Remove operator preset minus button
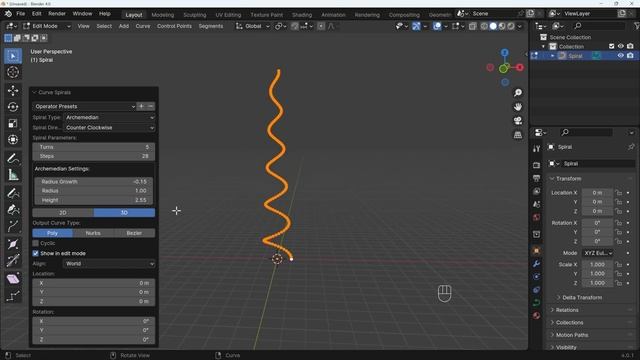 (151, 107)
